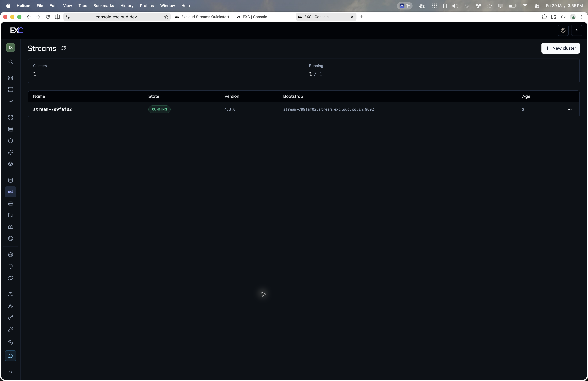Click the volume icon in menu bar
Screen dimensions: 588x381
point(455,6)
